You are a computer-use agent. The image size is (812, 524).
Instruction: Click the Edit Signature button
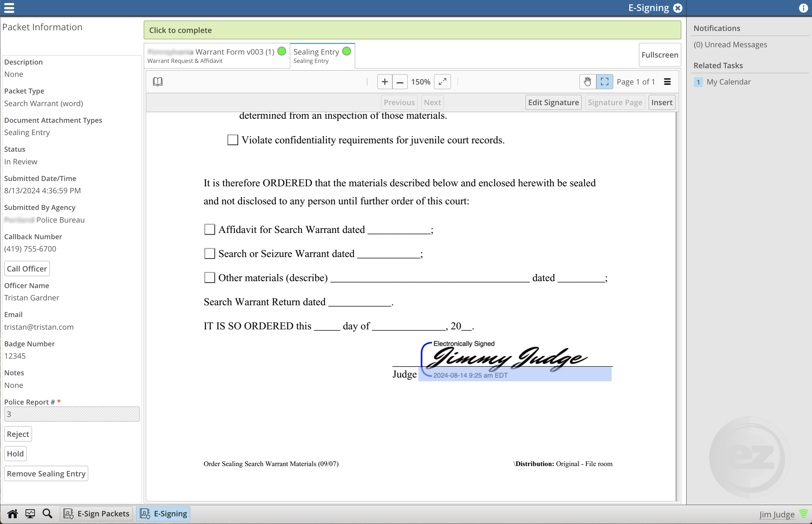coord(553,102)
